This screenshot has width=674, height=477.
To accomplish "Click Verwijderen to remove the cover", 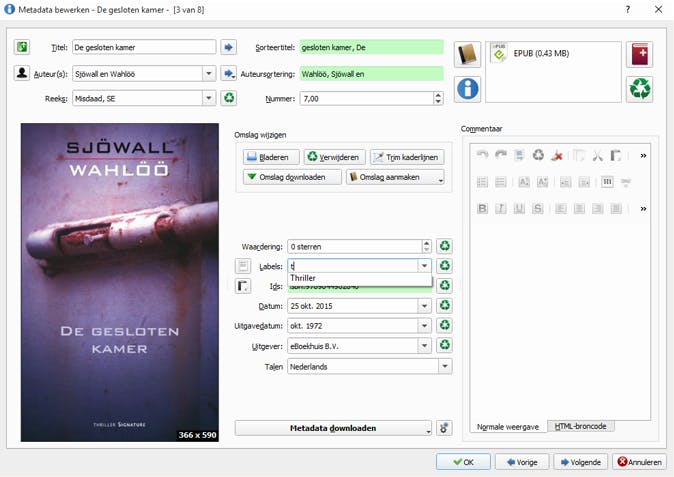I will [x=334, y=157].
